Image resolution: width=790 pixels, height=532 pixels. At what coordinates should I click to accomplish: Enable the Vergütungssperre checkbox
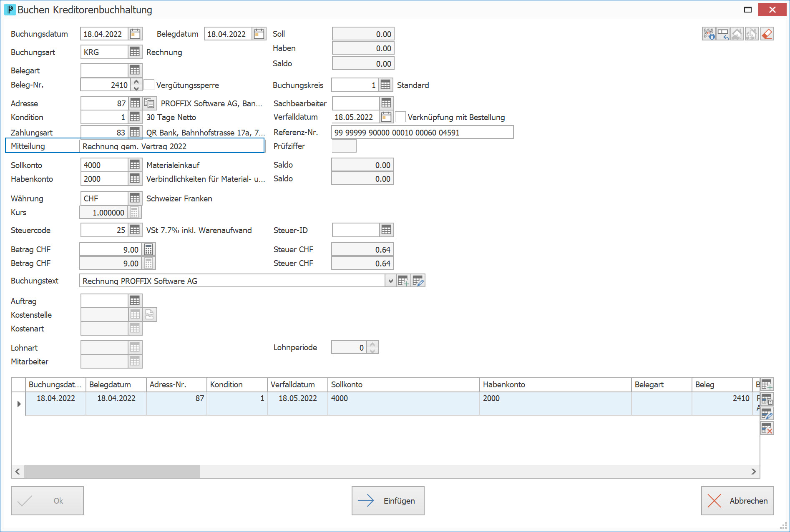coord(149,85)
